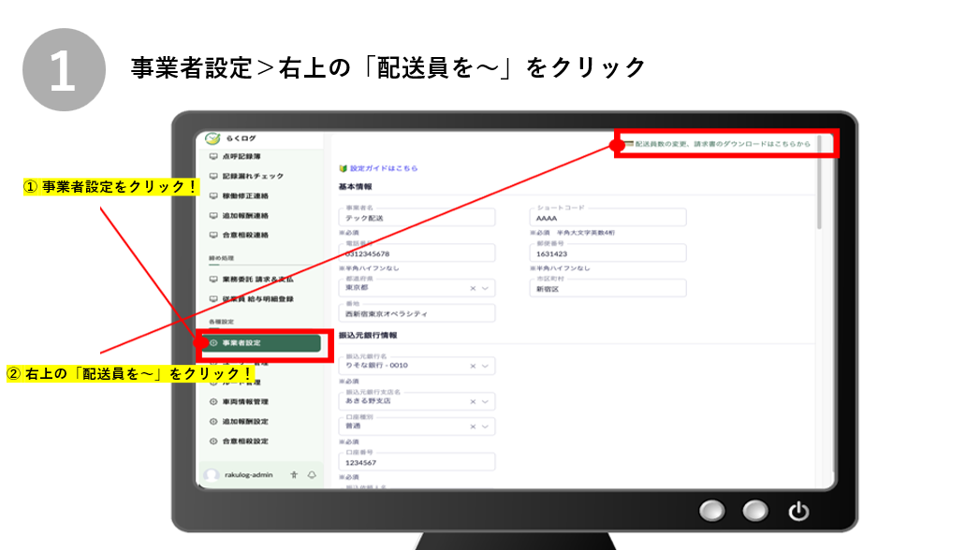Open 業務委託 請求&支払 menu item

point(256,279)
